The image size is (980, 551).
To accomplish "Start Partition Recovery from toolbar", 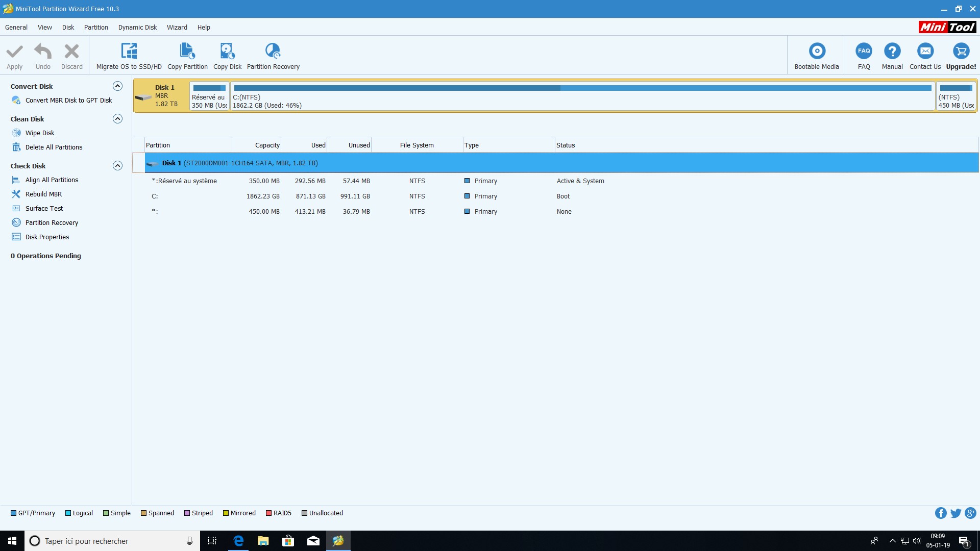I will click(x=273, y=51).
